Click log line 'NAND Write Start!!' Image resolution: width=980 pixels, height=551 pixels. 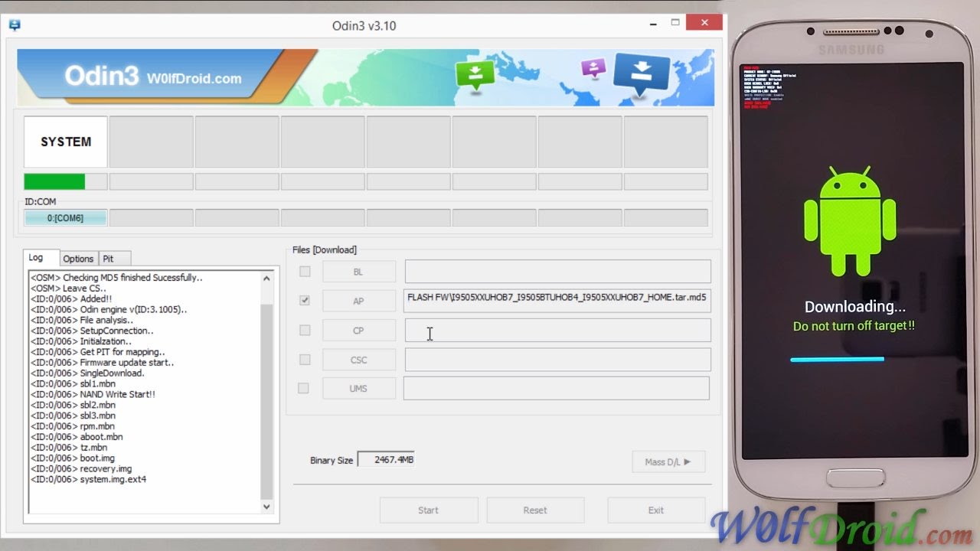[118, 394]
